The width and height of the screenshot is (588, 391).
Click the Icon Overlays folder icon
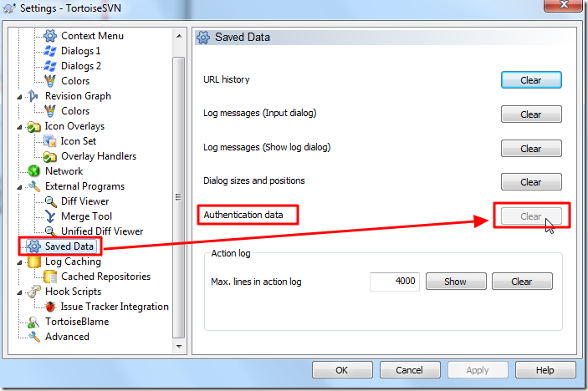(33, 127)
